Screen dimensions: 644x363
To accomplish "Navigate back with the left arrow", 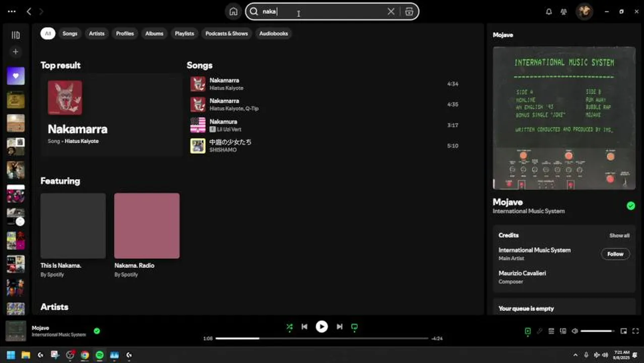I will [29, 12].
